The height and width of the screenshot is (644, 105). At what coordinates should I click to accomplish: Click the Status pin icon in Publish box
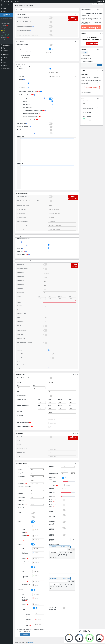pos(82,56)
